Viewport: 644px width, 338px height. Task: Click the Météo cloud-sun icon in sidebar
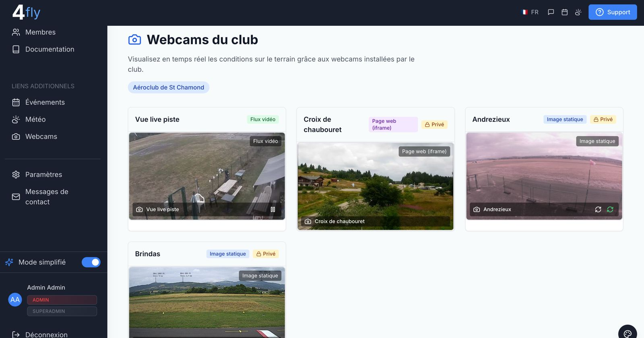pos(16,119)
